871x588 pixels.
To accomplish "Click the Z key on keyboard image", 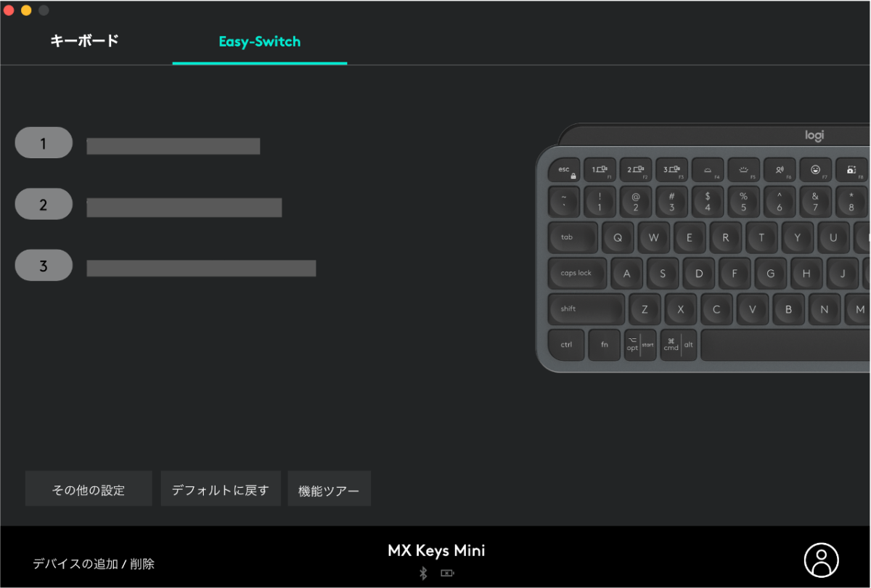I will point(645,309).
